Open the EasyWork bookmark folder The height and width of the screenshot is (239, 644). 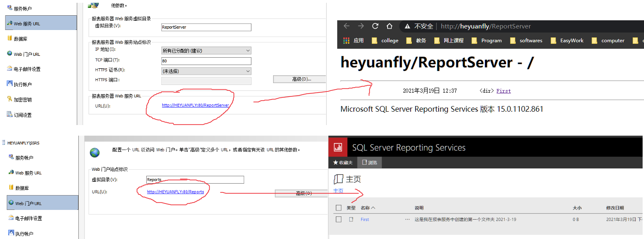pos(567,41)
